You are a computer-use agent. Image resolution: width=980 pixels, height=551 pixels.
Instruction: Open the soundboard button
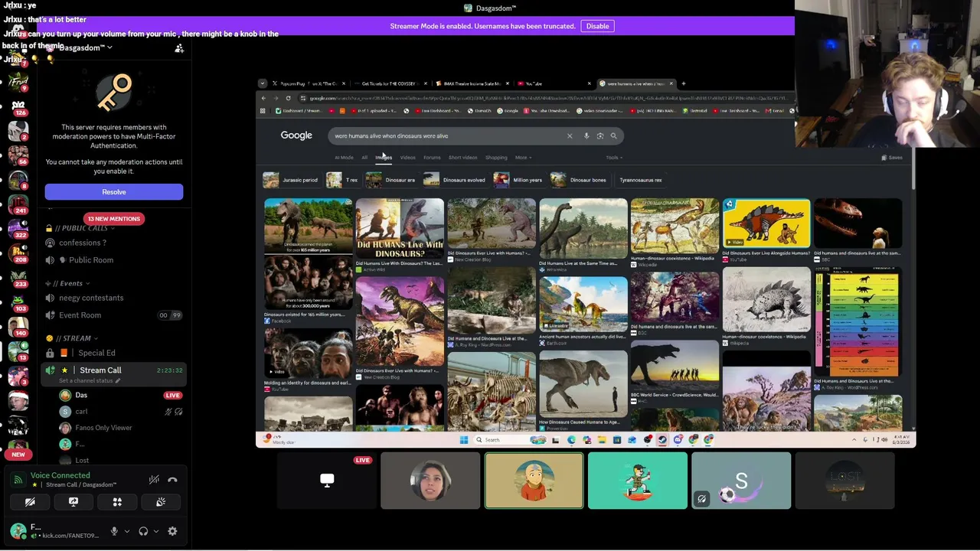coord(161,502)
